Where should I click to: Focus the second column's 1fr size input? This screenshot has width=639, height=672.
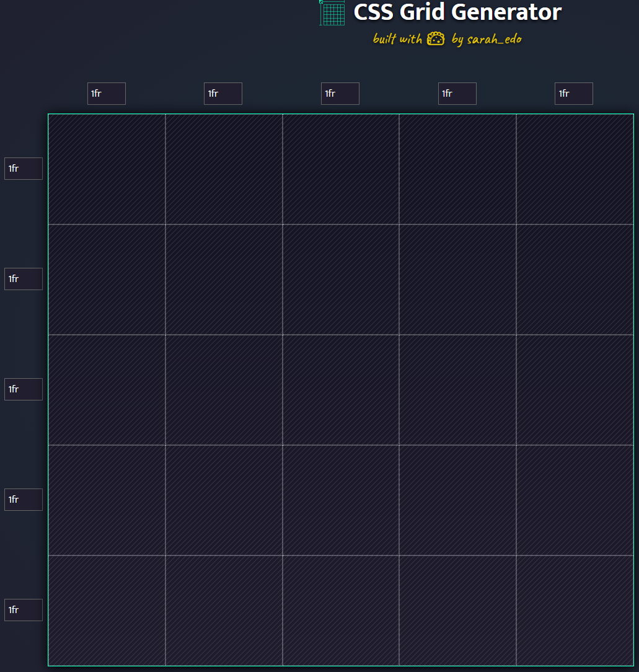[223, 94]
